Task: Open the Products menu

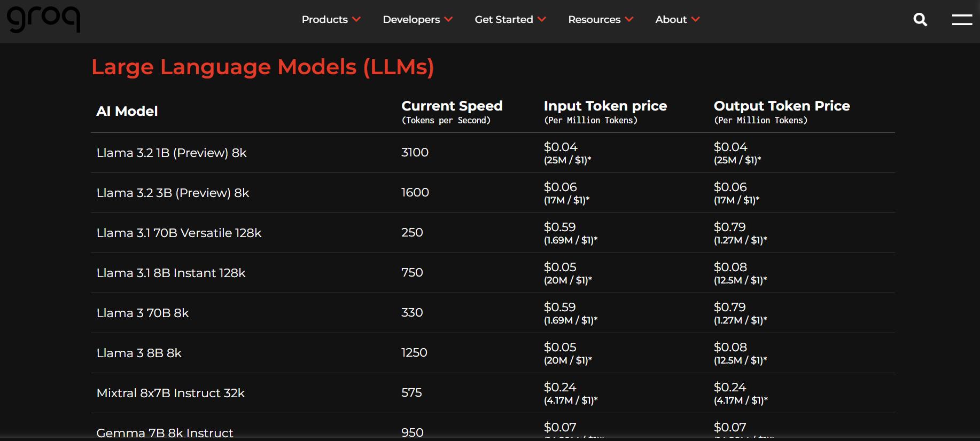Action: click(x=324, y=19)
